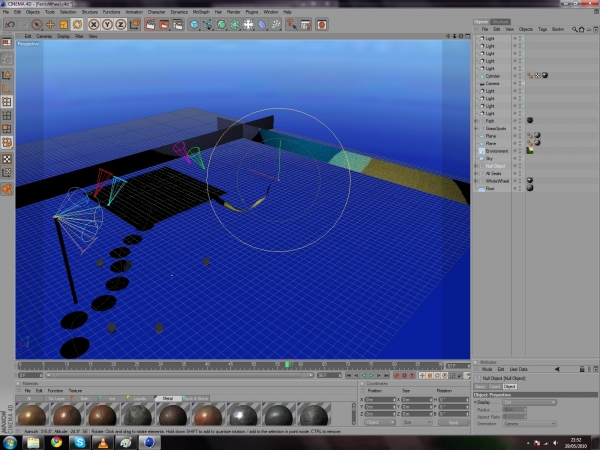Expand the GrassSpots object tree
Viewport: 600px width, 450px height.
pyautogui.click(x=476, y=129)
